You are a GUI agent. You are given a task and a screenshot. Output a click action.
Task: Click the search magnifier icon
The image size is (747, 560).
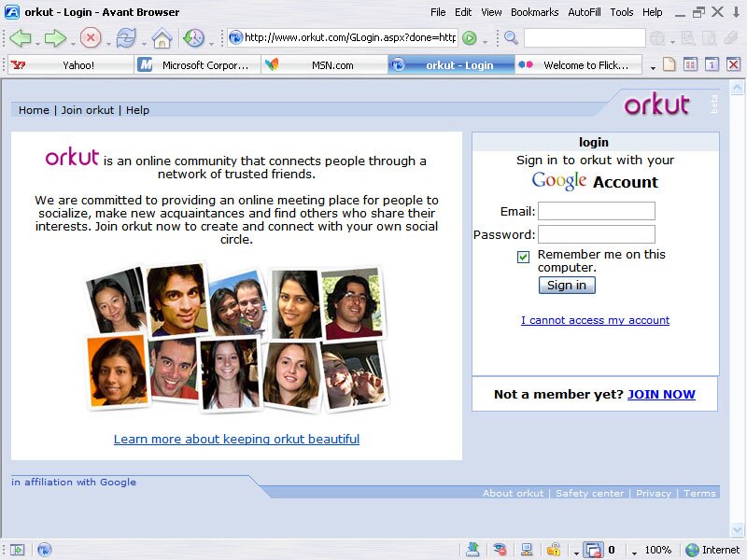pyautogui.click(x=511, y=38)
